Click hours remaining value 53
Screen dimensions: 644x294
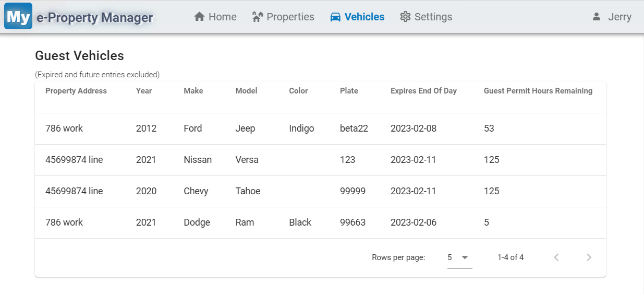pyautogui.click(x=489, y=128)
